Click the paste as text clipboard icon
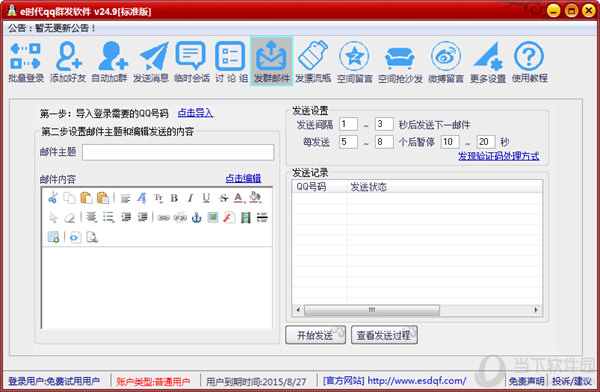The width and height of the screenshot is (600, 392). tap(103, 198)
